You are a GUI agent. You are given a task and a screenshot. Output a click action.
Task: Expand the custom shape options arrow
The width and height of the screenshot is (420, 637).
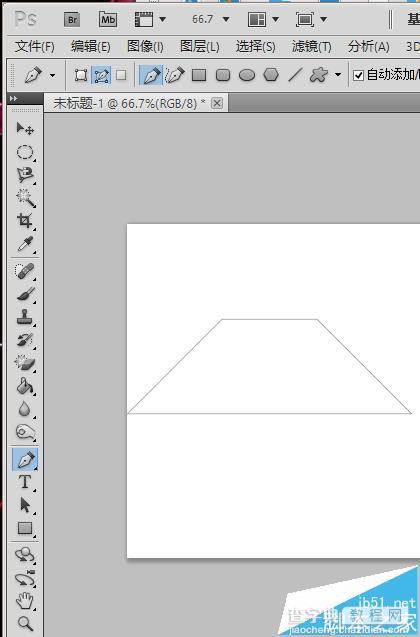click(338, 75)
